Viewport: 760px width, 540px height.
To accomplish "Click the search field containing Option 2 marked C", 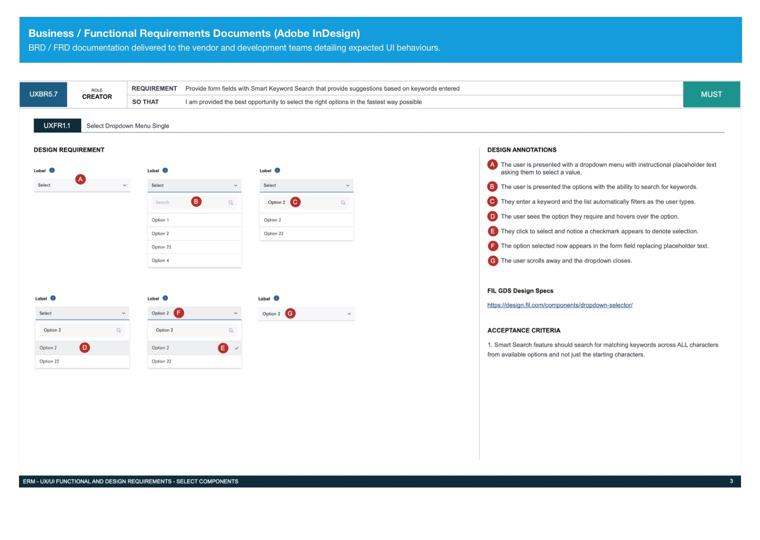I will 306,202.
